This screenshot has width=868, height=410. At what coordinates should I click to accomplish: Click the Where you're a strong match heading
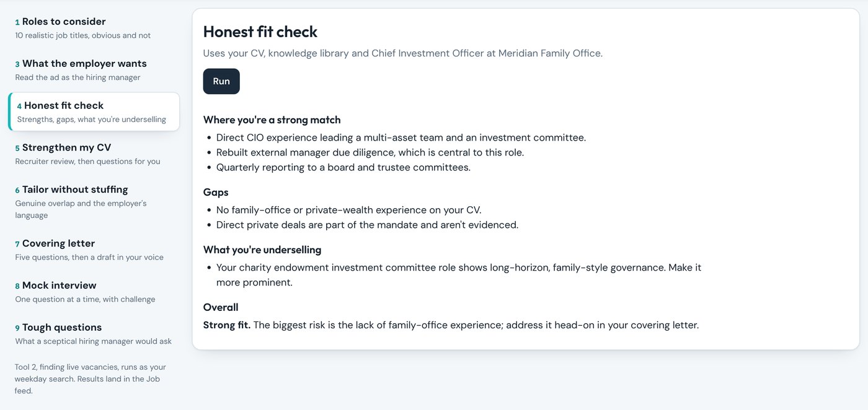272,120
